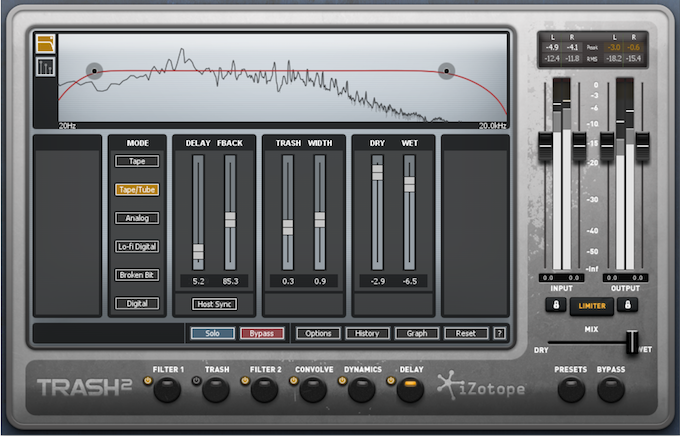The height and width of the screenshot is (436, 680).
Task: Open the History button
Action: click(x=367, y=333)
